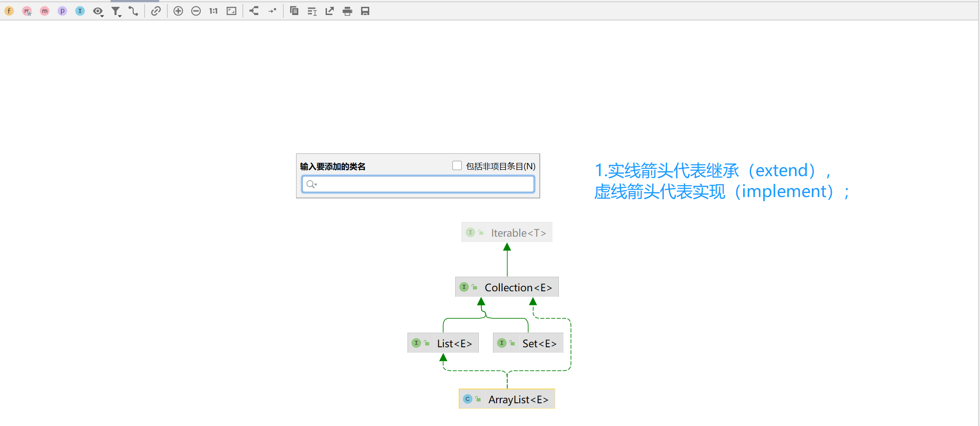
Task: Select the List<E> diagram node
Action: pyautogui.click(x=443, y=343)
